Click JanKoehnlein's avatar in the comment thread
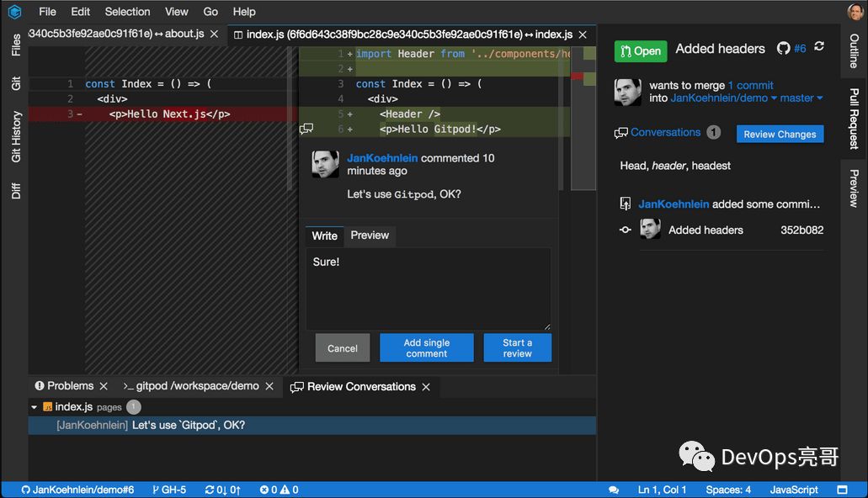The width and height of the screenshot is (868, 498). pos(326,164)
